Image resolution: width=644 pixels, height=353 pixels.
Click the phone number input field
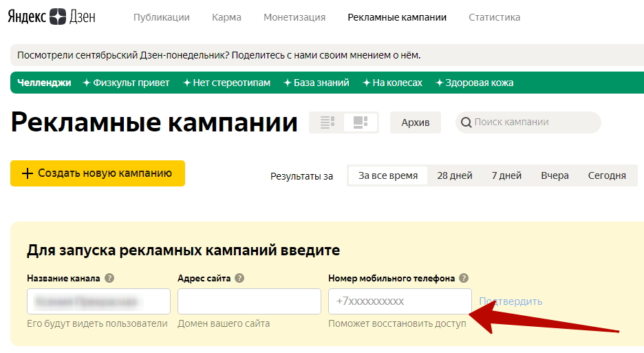click(x=400, y=301)
